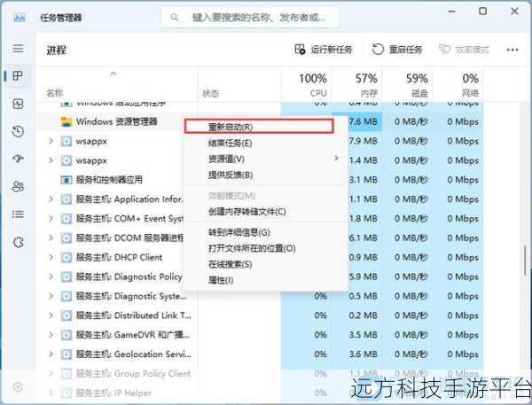The width and height of the screenshot is (532, 405).
Task: Expand 服务主机: DHCP Client group
Action: pos(51,257)
